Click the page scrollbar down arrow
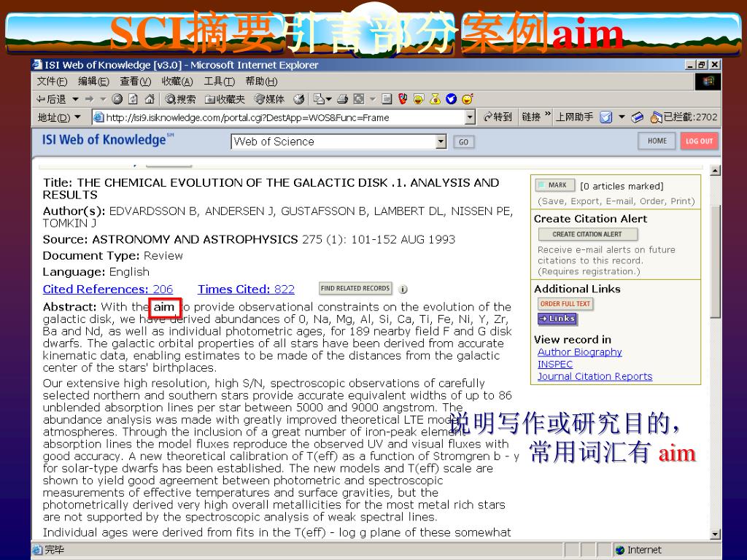This screenshot has width=747, height=560. (715, 534)
